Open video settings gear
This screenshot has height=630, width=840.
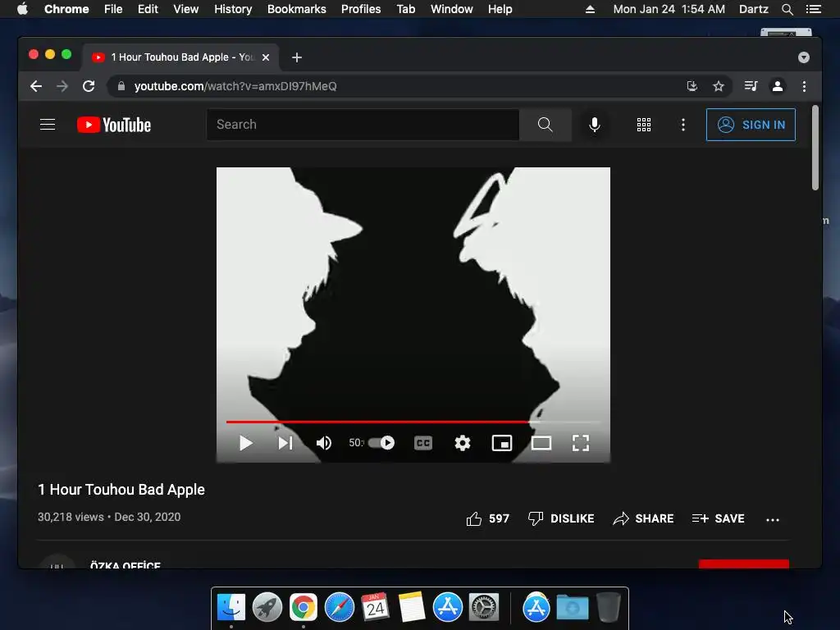[463, 443]
